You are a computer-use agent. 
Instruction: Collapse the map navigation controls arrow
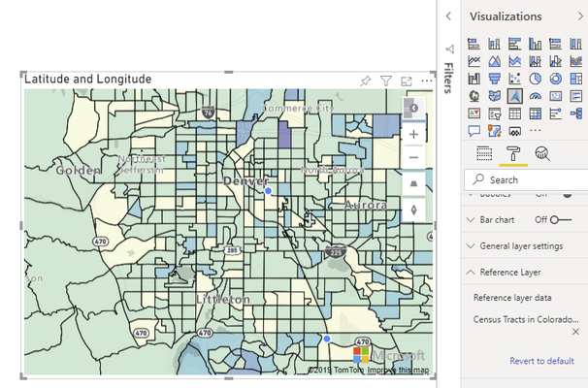[413, 109]
